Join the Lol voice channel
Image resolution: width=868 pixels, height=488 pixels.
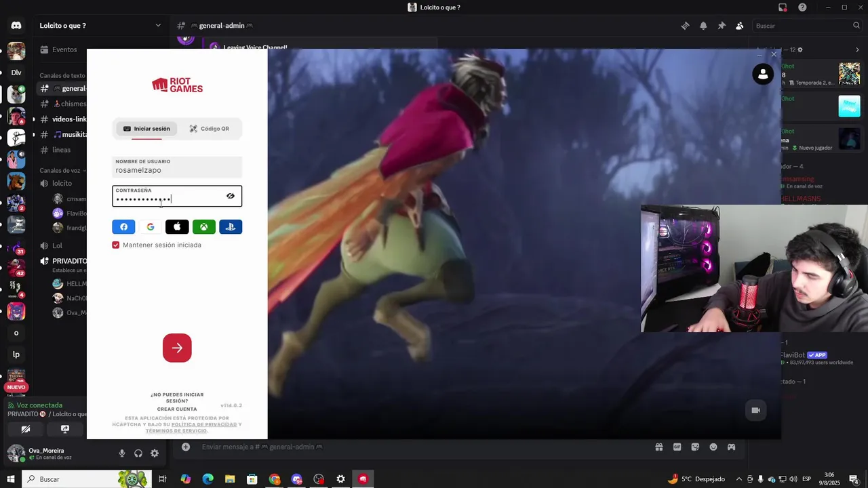pyautogui.click(x=58, y=246)
